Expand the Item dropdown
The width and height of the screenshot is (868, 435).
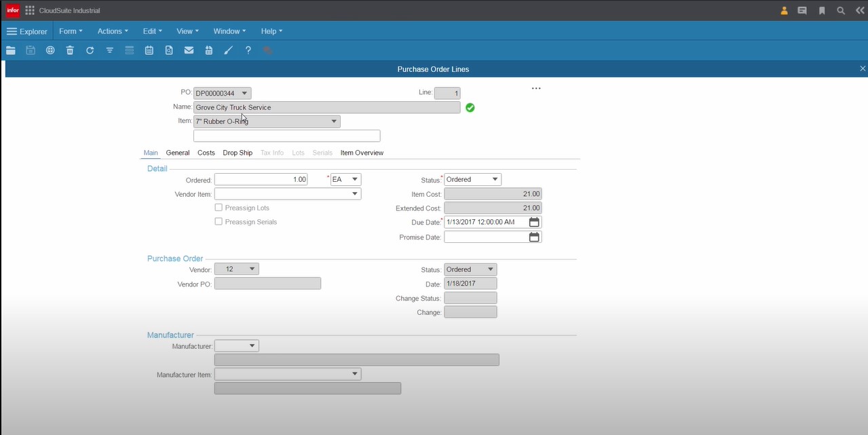(x=334, y=121)
